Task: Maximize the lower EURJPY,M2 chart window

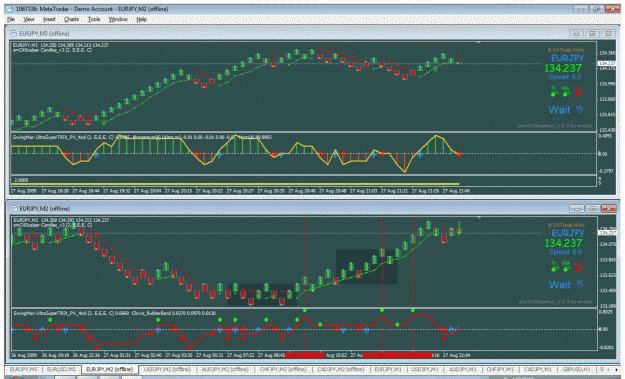Action: point(592,208)
